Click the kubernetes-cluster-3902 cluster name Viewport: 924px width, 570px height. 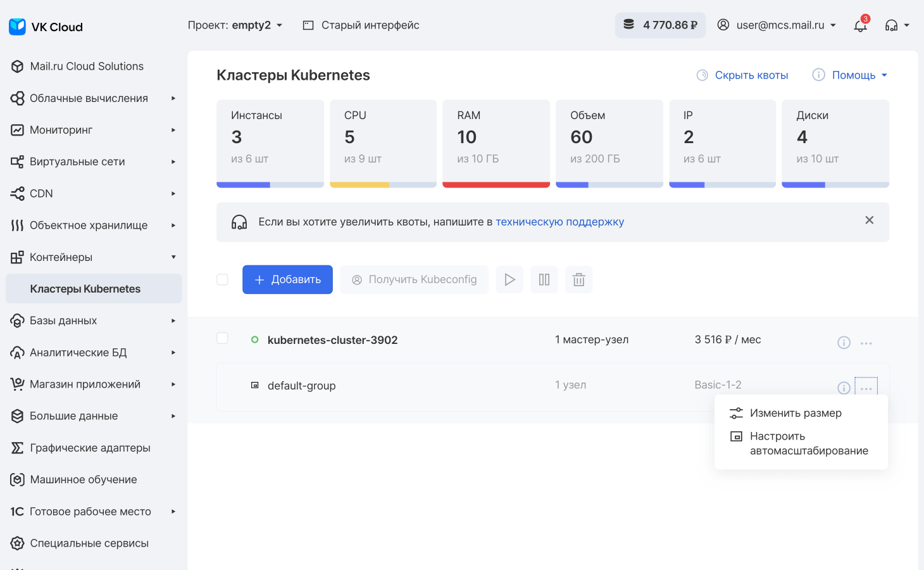tap(332, 339)
